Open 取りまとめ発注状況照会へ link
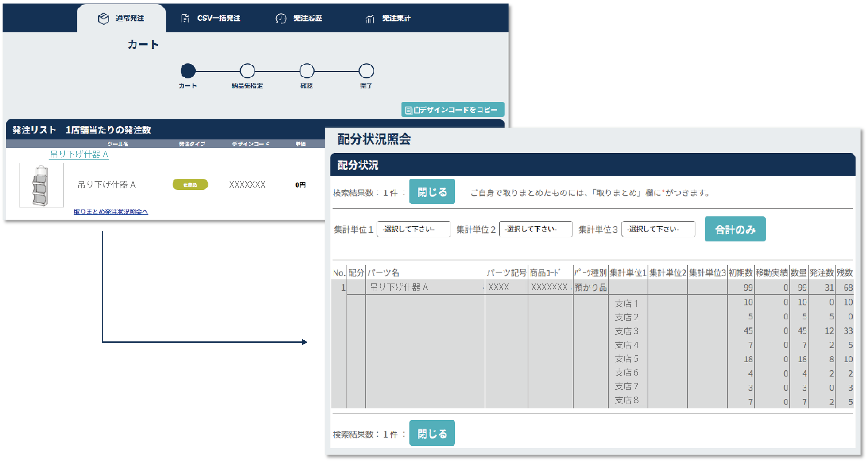This screenshot has height=462, width=868. coord(111,212)
